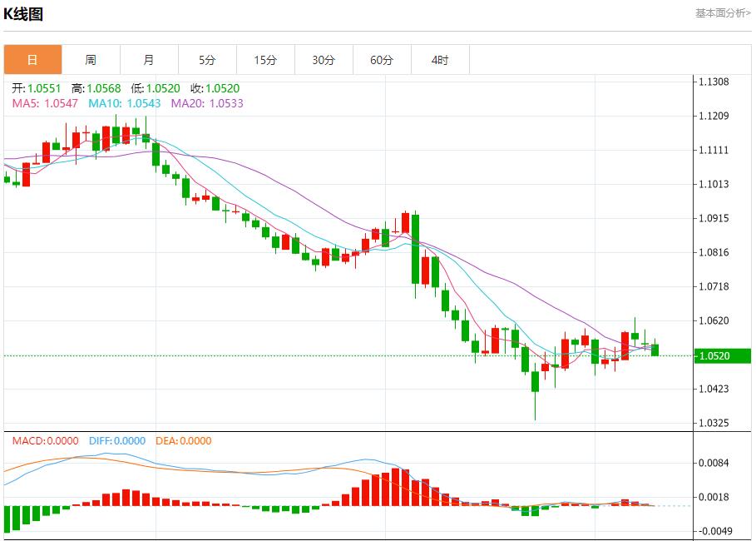Viewport: 756px width, 541px height.
Task: Click the K线图 panel title
Action: click(23, 14)
